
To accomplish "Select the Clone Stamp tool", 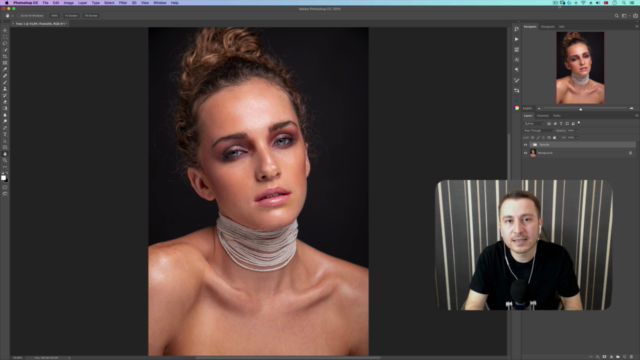I will (x=5, y=89).
